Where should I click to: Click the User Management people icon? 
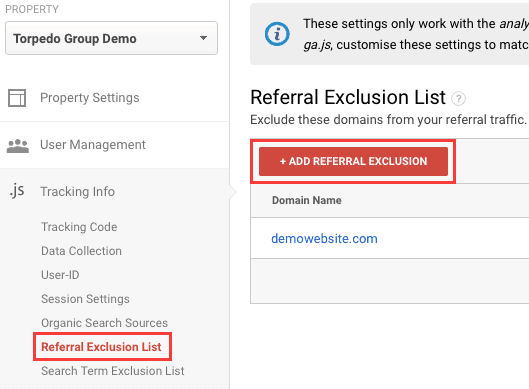(18, 145)
